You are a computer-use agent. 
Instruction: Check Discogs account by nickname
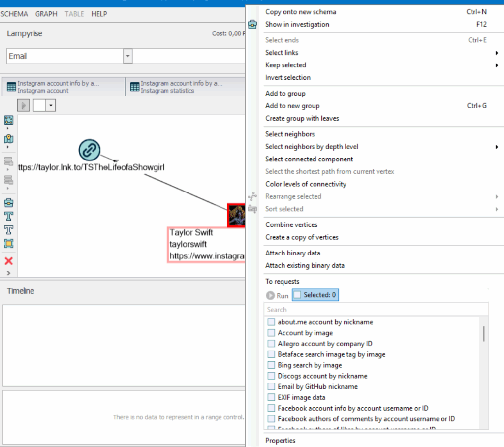click(271, 376)
